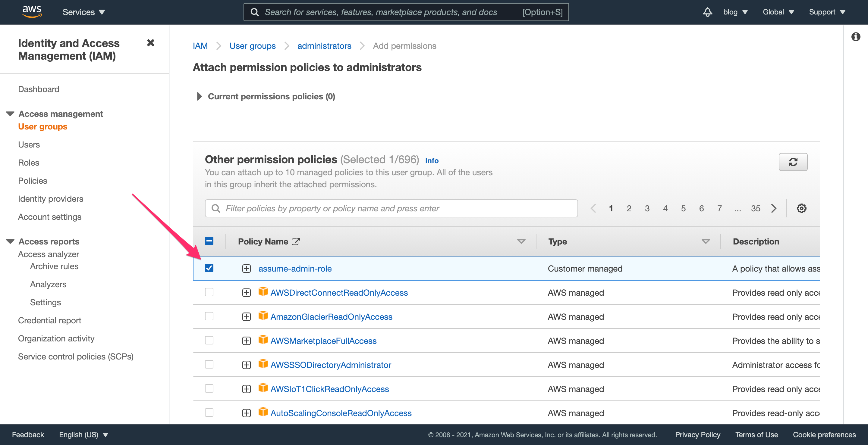Click the search magnifier in top search bar

pos(255,12)
